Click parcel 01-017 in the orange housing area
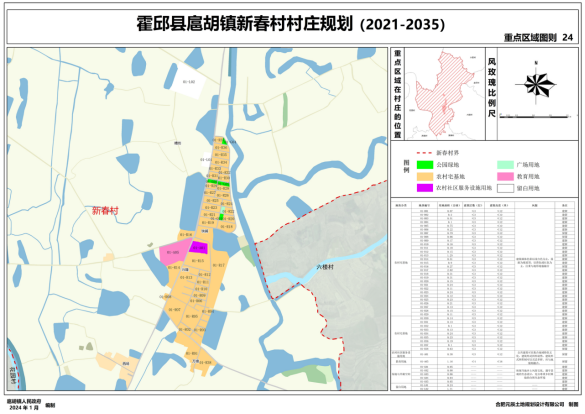The height and width of the screenshot is (414, 585). (x=219, y=266)
